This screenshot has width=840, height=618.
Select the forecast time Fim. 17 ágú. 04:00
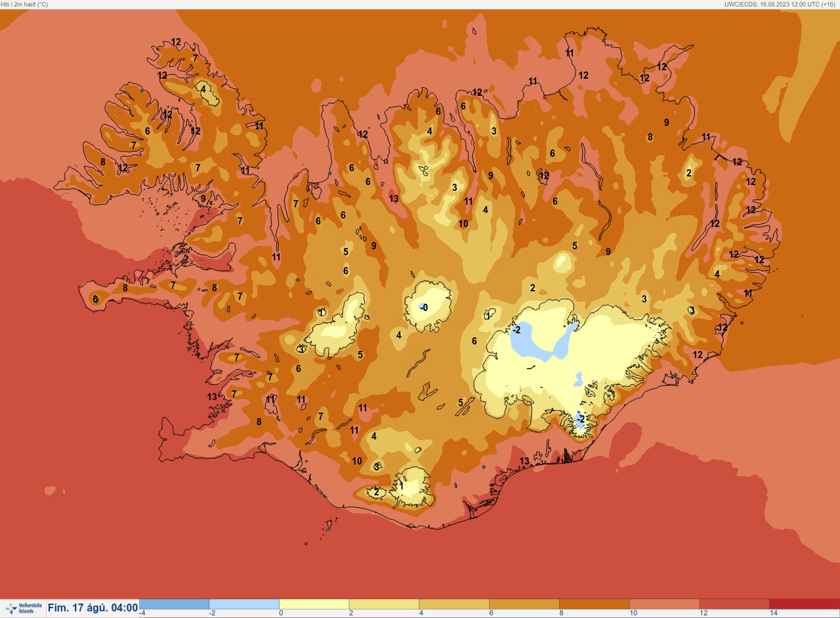[x=93, y=608]
